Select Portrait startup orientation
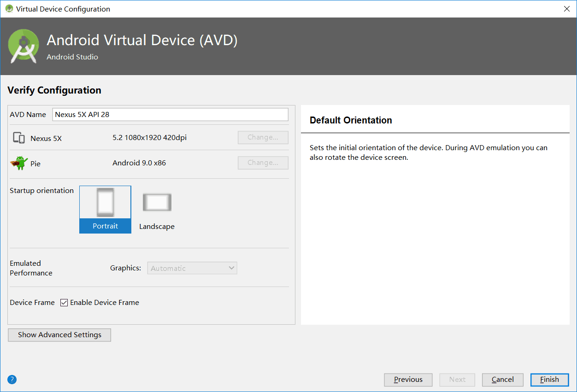 [x=105, y=210]
